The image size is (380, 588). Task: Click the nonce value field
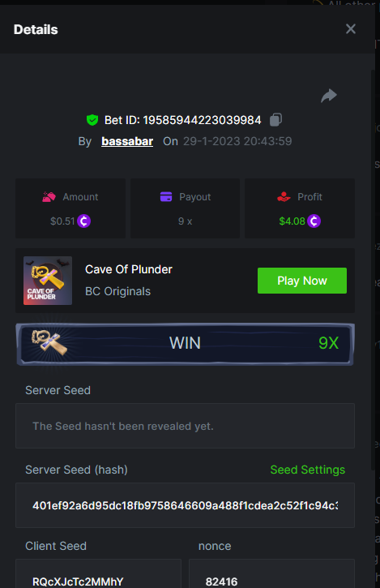[271, 573]
